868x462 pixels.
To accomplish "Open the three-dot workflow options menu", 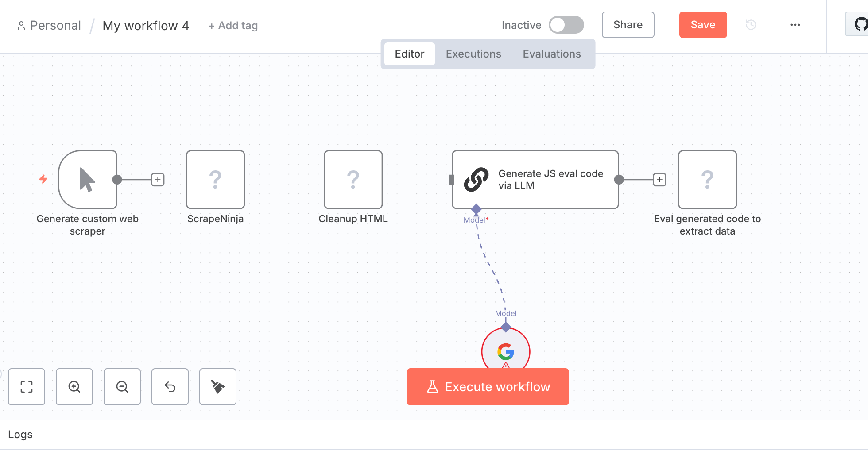I will click(x=795, y=25).
